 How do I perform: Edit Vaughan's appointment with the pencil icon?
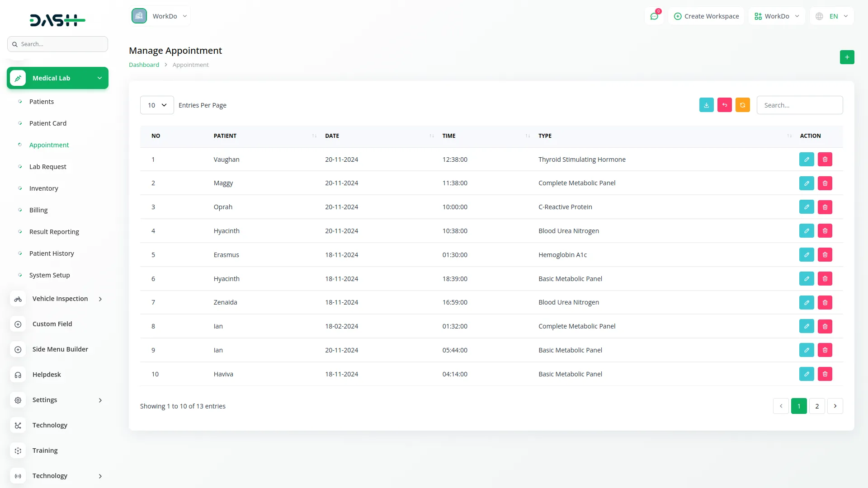coord(806,160)
